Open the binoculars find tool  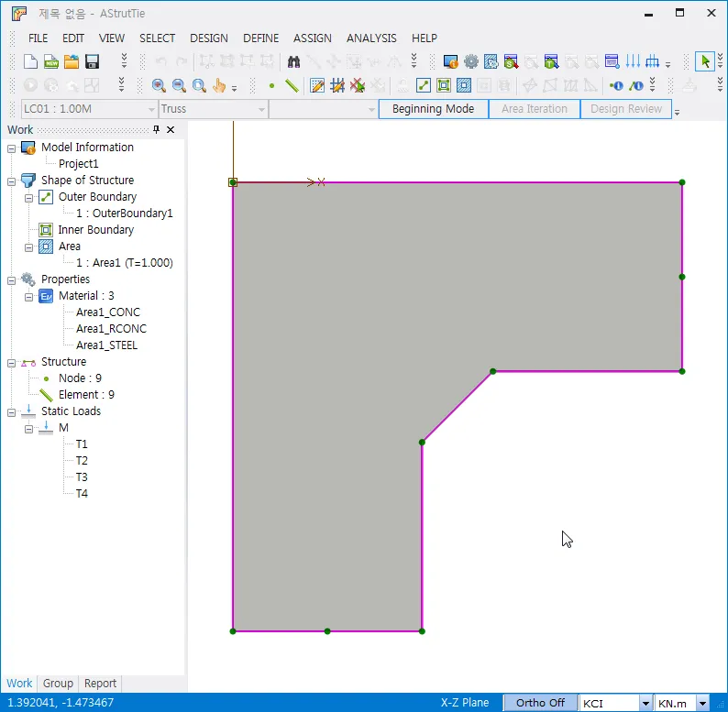[x=293, y=61]
